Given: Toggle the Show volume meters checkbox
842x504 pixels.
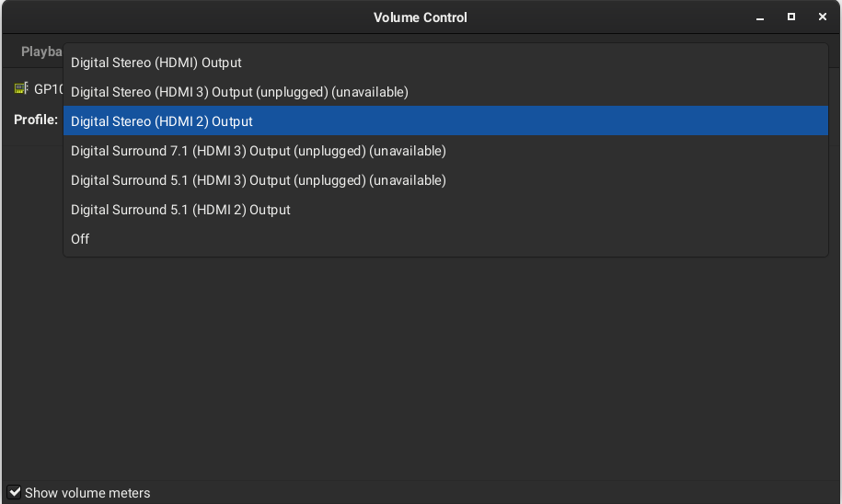Looking at the screenshot, I should point(15,492).
